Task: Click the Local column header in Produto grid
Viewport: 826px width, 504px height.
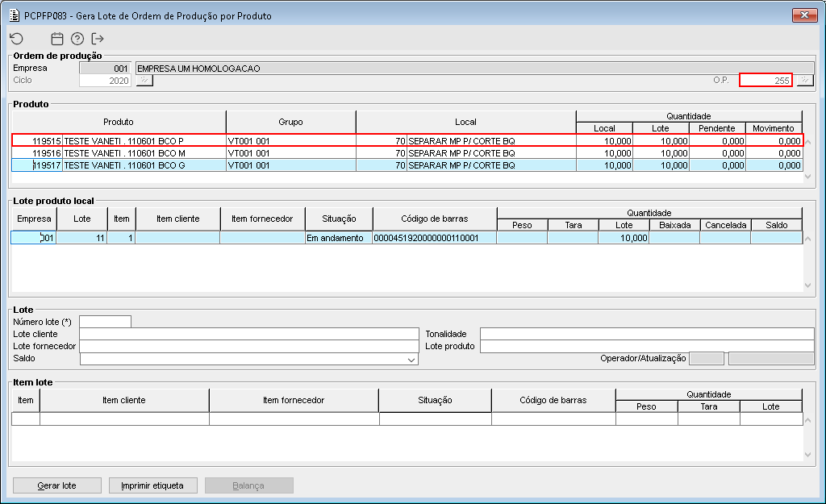Action: coord(465,122)
